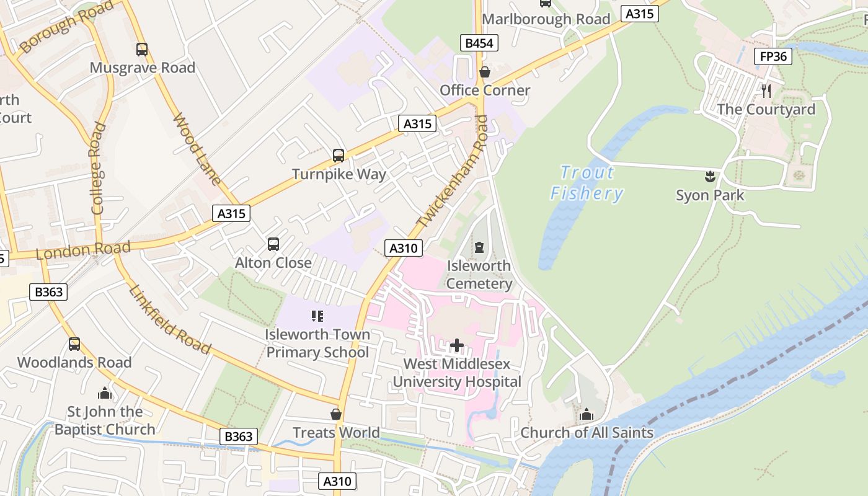Click the Trout Fishery water label
Image resolution: width=868 pixels, height=496 pixels.
click(587, 183)
